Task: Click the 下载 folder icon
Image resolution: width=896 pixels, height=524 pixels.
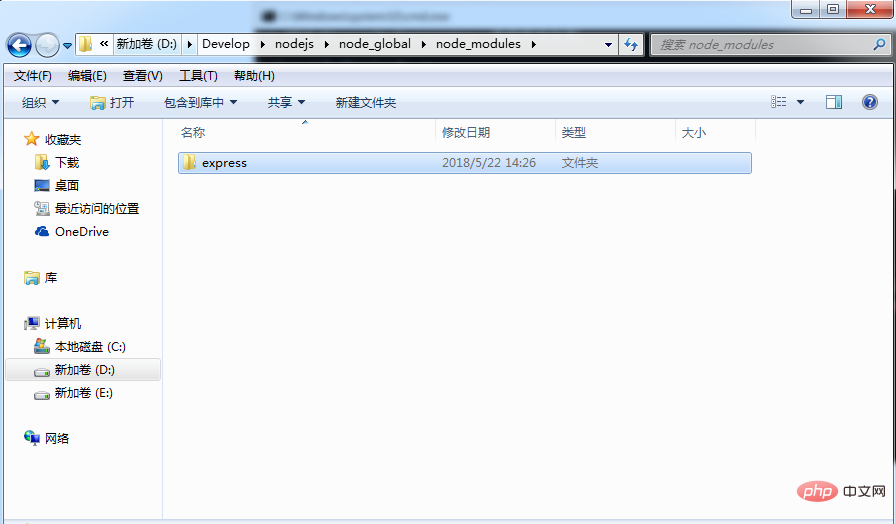Action: pyautogui.click(x=42, y=162)
